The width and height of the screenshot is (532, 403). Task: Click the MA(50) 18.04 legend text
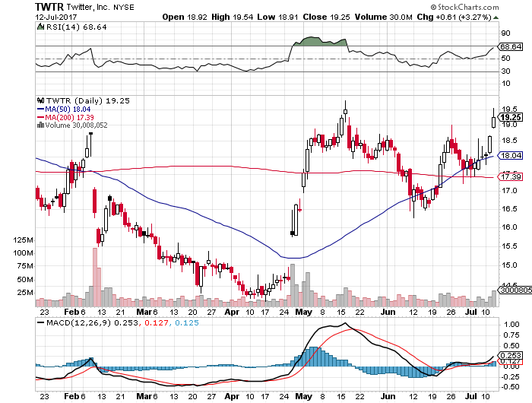tap(68, 109)
